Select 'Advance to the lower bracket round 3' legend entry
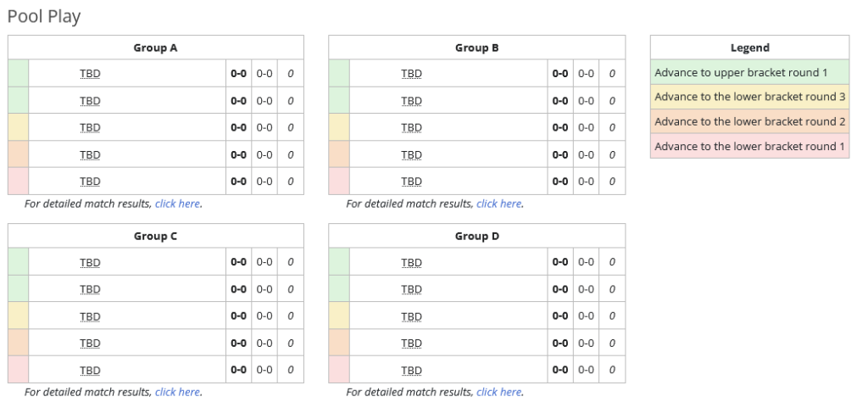The height and width of the screenshot is (419, 868). [x=749, y=97]
